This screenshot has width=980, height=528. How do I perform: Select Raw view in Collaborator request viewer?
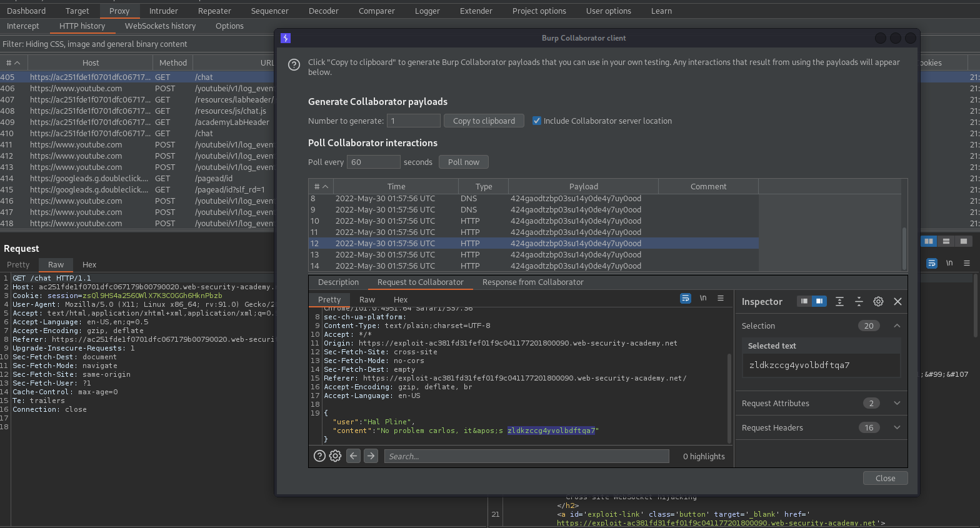(x=367, y=299)
